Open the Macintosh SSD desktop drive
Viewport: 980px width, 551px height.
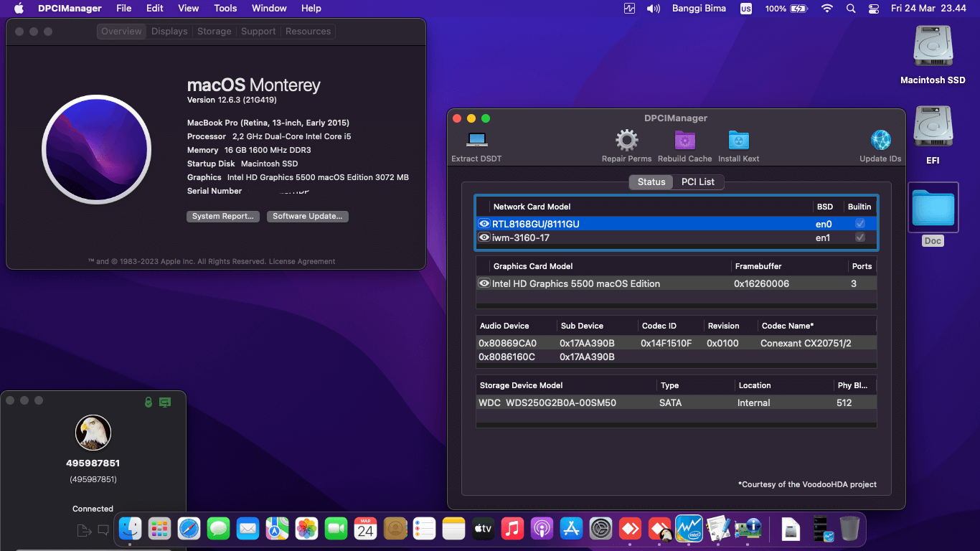(x=933, y=47)
